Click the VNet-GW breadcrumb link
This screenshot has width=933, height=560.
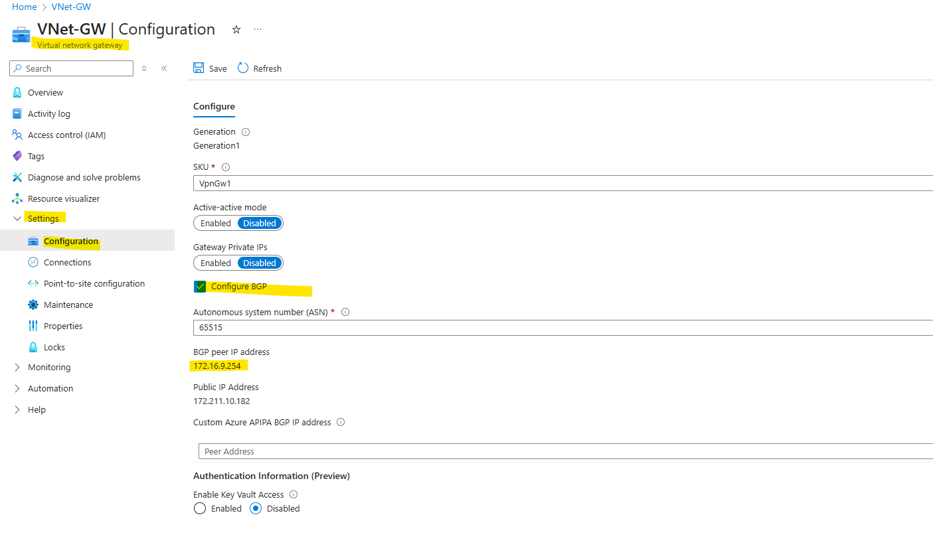click(x=71, y=7)
